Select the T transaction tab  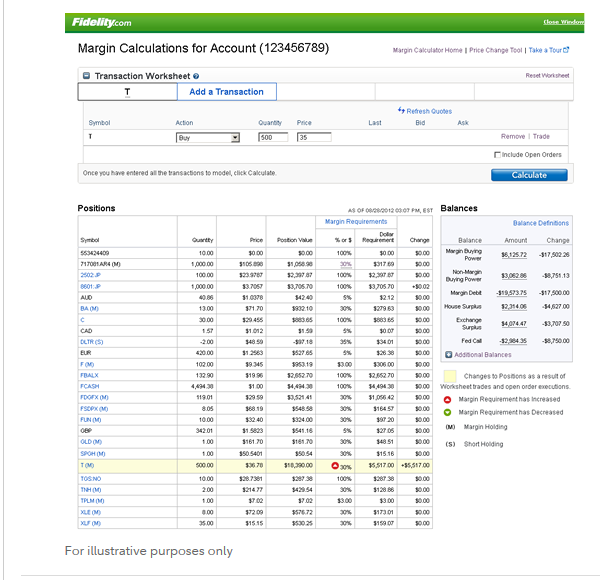(x=127, y=92)
